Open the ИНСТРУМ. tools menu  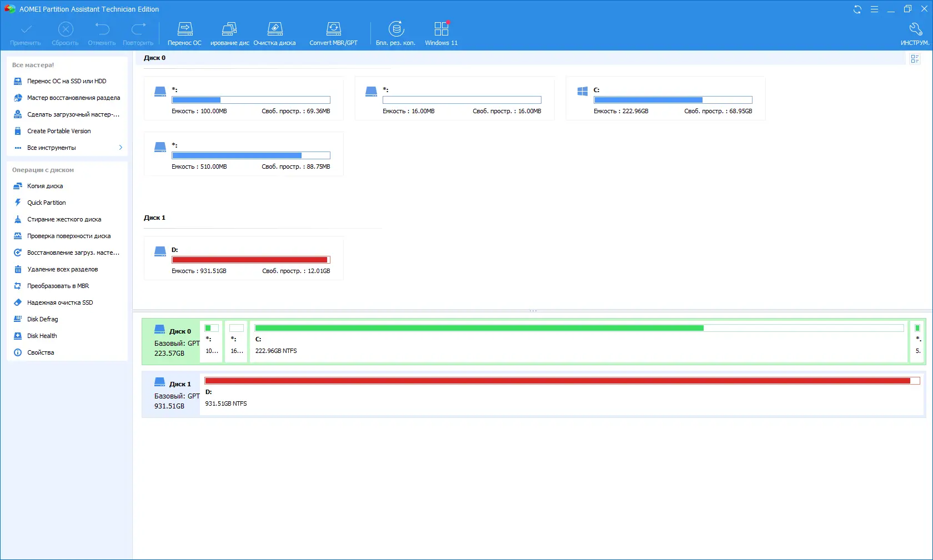(x=915, y=34)
